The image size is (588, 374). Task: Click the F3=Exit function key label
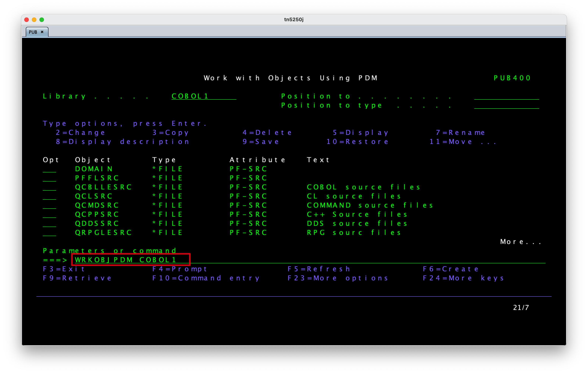[x=64, y=269]
